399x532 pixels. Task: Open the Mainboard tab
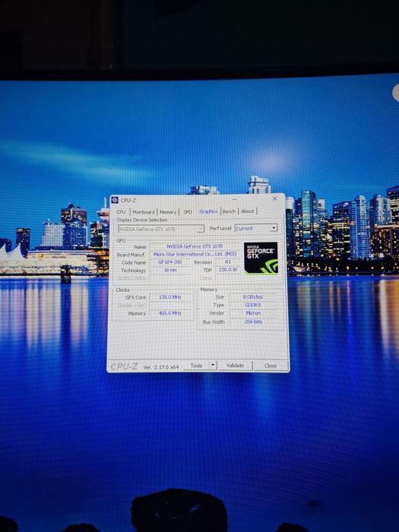click(144, 212)
